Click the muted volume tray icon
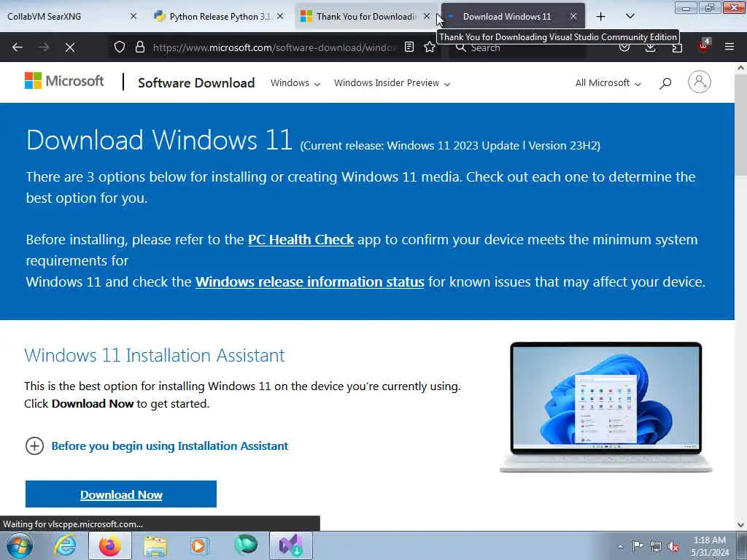Image resolution: width=747 pixels, height=560 pixels. (x=673, y=547)
